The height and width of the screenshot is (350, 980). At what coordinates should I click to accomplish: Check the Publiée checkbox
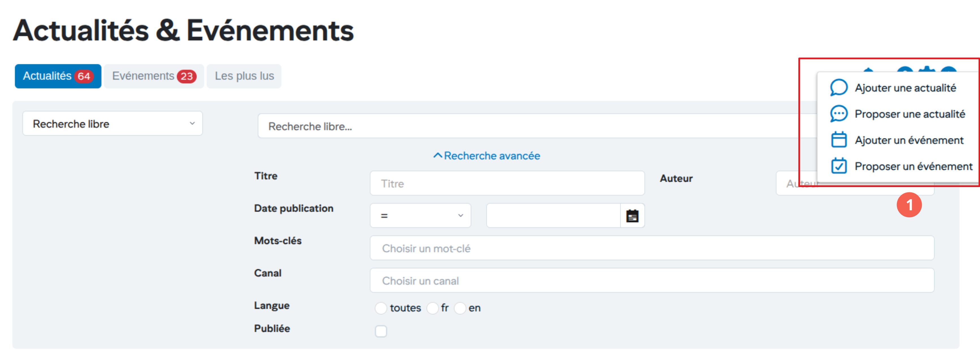tap(381, 331)
